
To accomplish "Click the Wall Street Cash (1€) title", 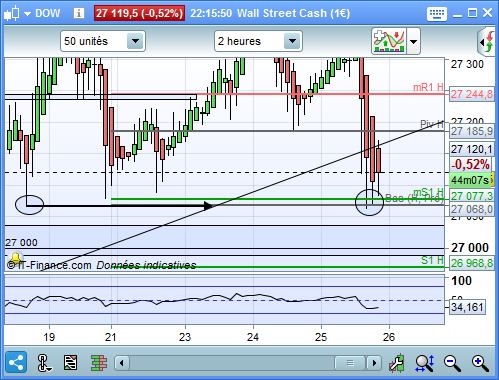I will tap(293, 13).
